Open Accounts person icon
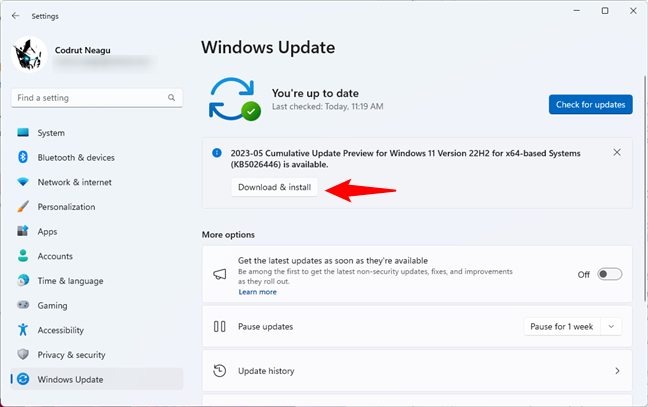 pyautogui.click(x=23, y=256)
